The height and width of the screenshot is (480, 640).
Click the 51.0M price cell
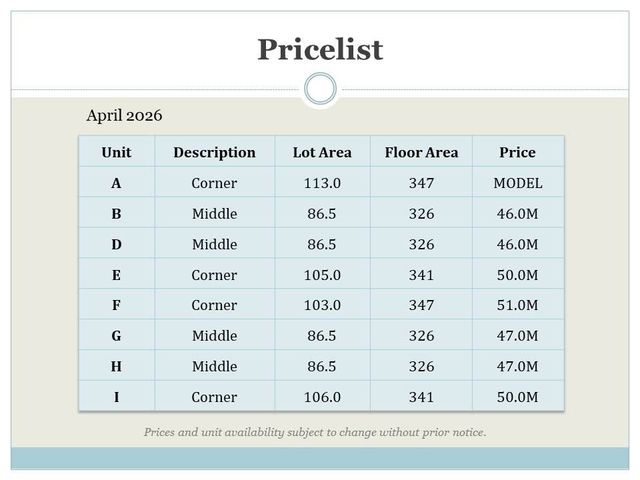tap(518, 305)
